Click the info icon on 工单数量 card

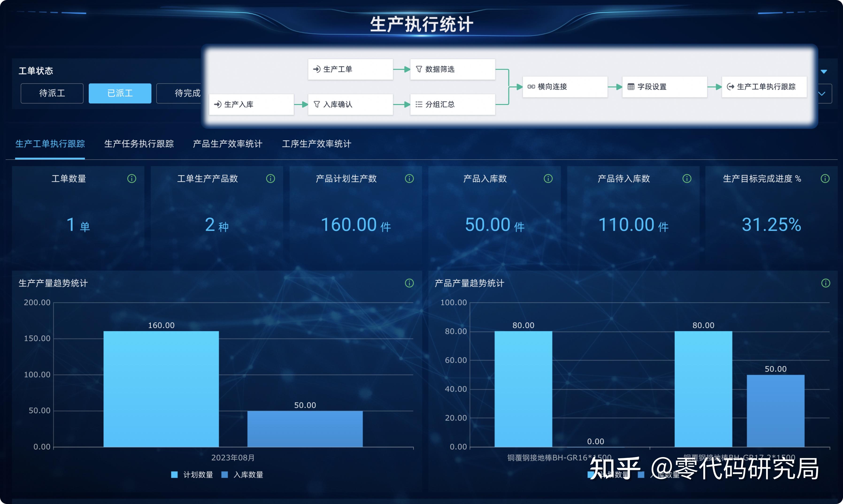click(132, 178)
